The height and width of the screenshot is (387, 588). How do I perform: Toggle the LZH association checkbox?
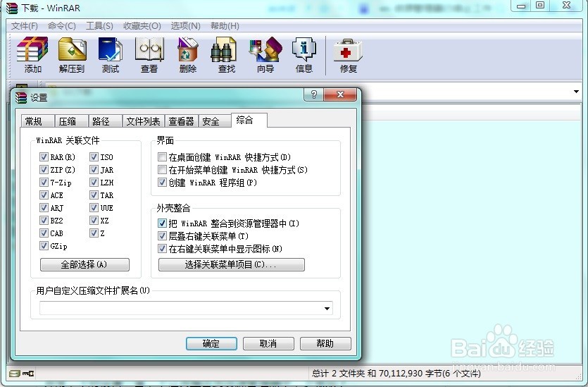(x=94, y=183)
